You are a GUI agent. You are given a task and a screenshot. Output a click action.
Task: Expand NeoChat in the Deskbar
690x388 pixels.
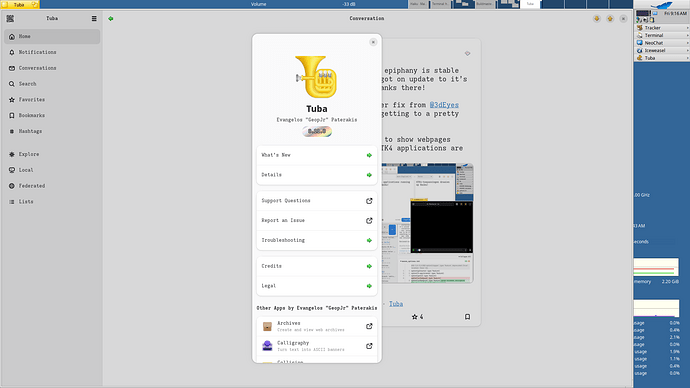[662, 43]
